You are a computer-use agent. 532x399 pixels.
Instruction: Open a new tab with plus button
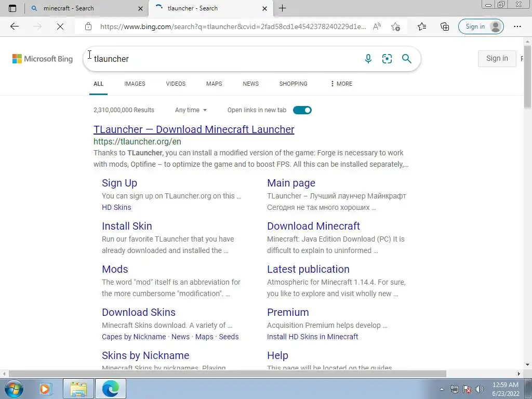click(x=282, y=8)
